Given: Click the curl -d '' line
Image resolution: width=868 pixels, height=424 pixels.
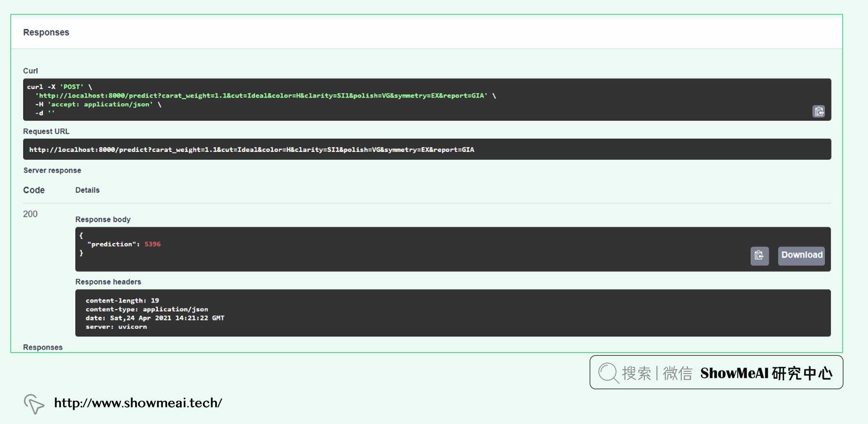Looking at the screenshot, I should [x=45, y=113].
